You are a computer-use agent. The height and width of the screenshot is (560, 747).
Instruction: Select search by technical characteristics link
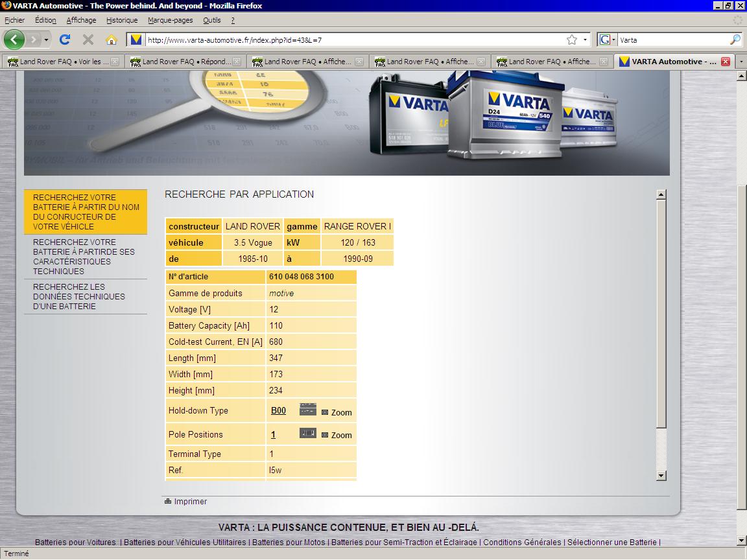click(x=84, y=257)
